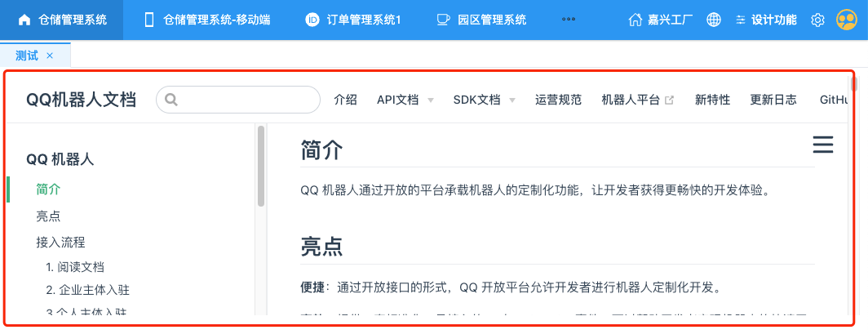Click the external link icon beside 机器人平台
The height and width of the screenshot is (334, 868).
669,100
